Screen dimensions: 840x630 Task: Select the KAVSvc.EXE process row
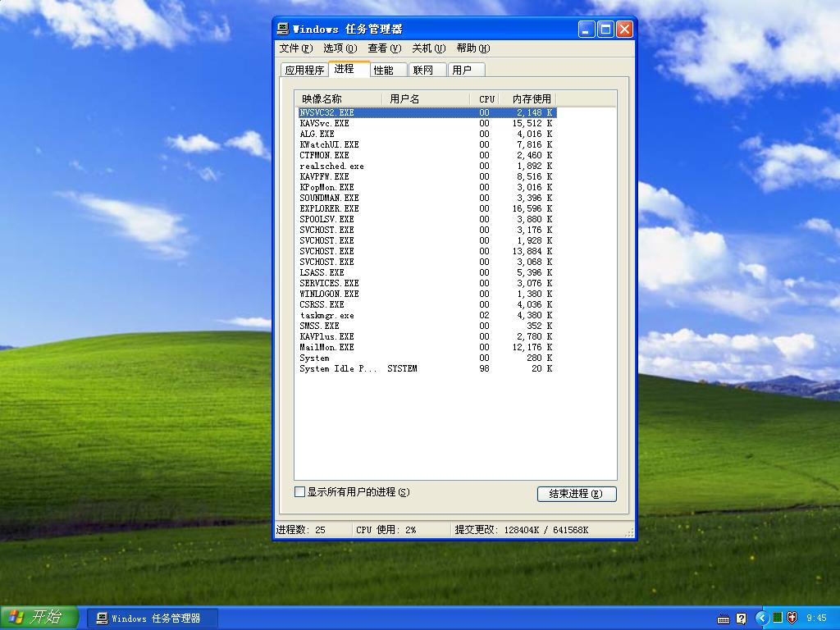pyautogui.click(x=427, y=123)
